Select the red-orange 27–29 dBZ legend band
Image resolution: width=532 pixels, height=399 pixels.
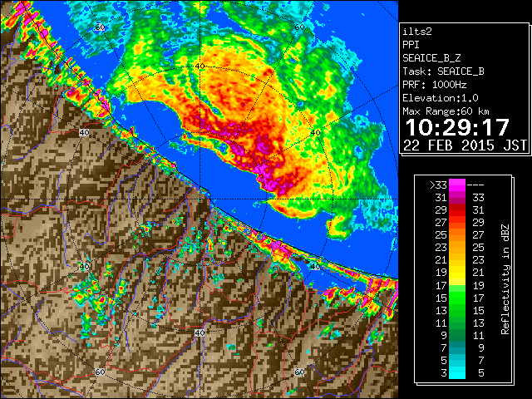457,223
